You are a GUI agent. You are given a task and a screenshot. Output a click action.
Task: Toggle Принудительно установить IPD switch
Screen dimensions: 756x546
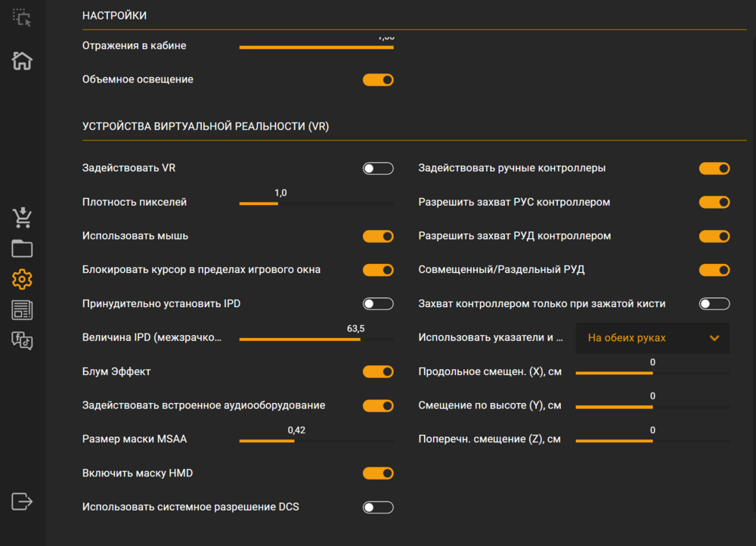pos(378,304)
